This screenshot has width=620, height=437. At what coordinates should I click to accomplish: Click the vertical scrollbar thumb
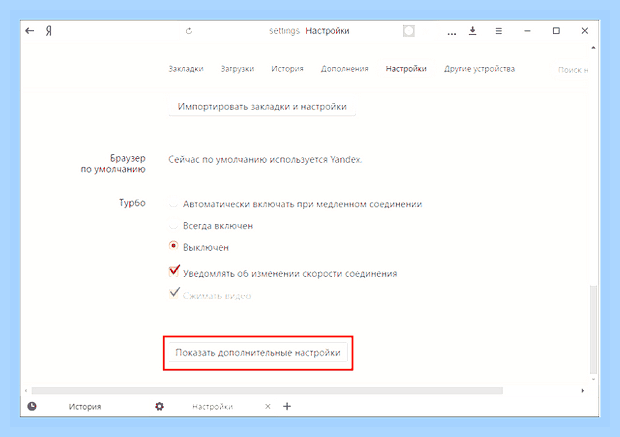pos(593,329)
